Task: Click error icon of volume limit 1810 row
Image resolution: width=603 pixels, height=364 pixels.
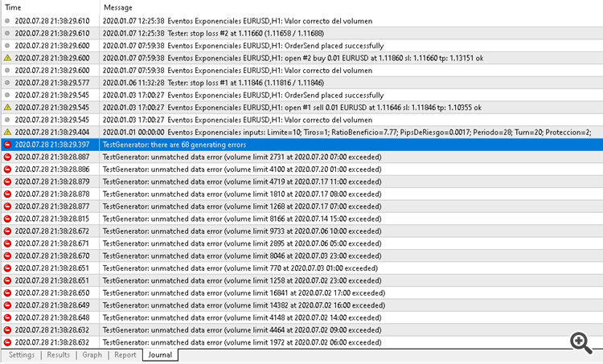Action: pos(7,194)
